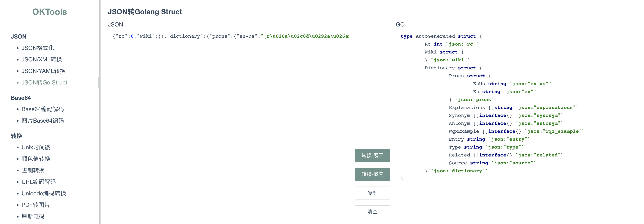Click the Synonym []interface{} line

(x=506, y=115)
